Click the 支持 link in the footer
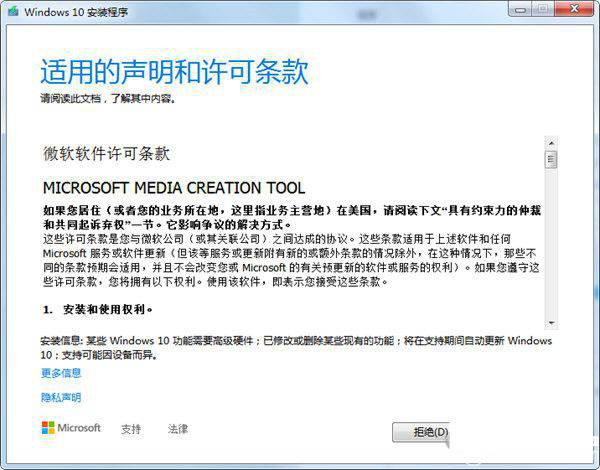600x470 pixels. [x=131, y=429]
